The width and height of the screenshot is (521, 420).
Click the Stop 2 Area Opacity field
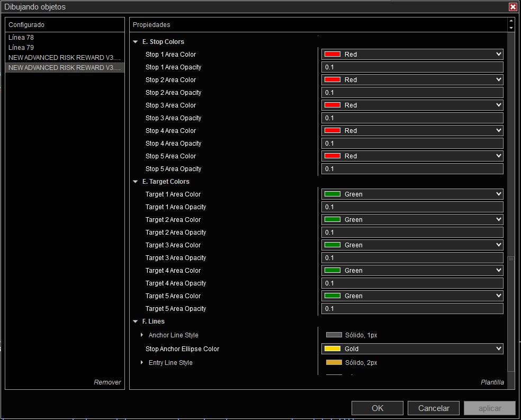pyautogui.click(x=412, y=93)
